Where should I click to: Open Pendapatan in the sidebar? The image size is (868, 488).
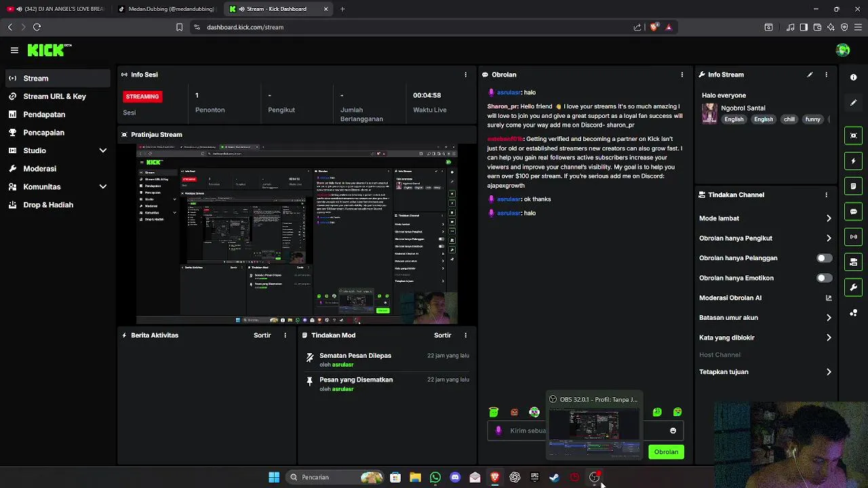58,115
